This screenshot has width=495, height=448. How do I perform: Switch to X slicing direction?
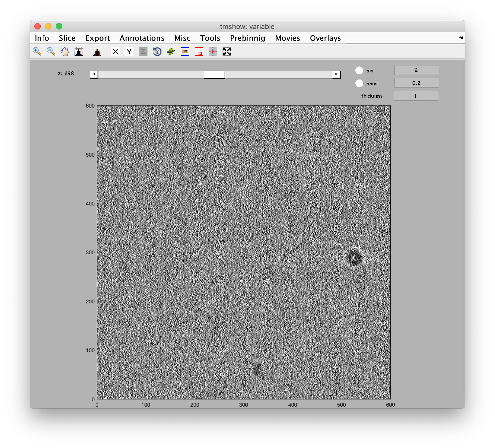[115, 52]
